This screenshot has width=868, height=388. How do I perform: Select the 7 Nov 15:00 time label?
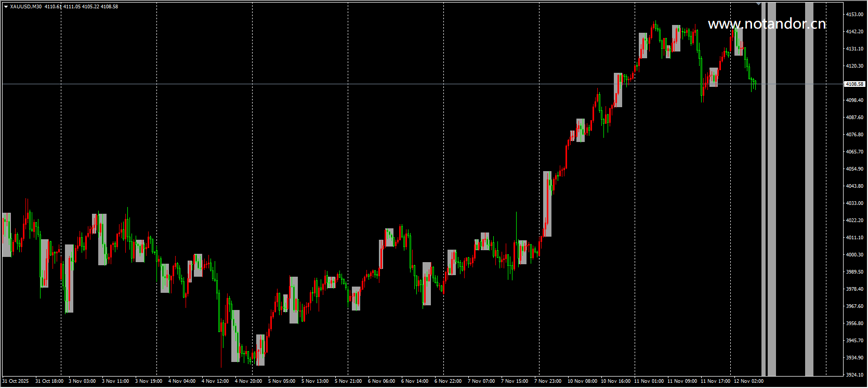pyautogui.click(x=515, y=381)
